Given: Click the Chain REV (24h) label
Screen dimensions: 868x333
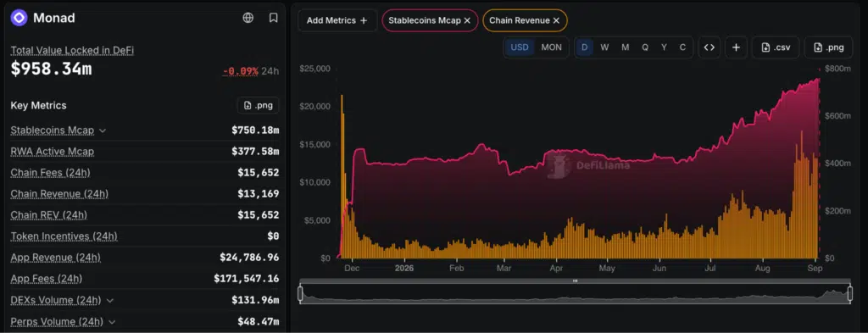Looking at the screenshot, I should (48, 214).
